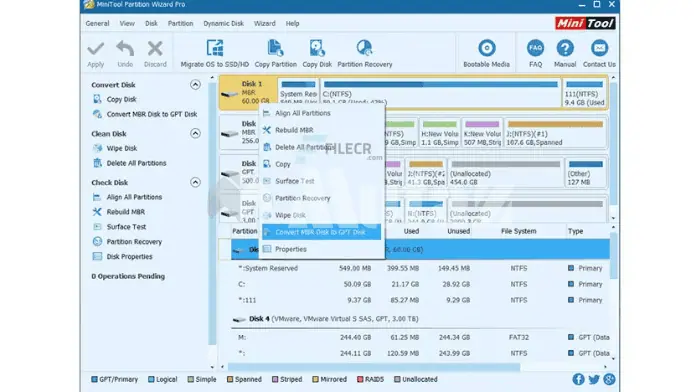Choose Properties in context menu
Viewport: 698px width, 392px height.
coord(322,249)
